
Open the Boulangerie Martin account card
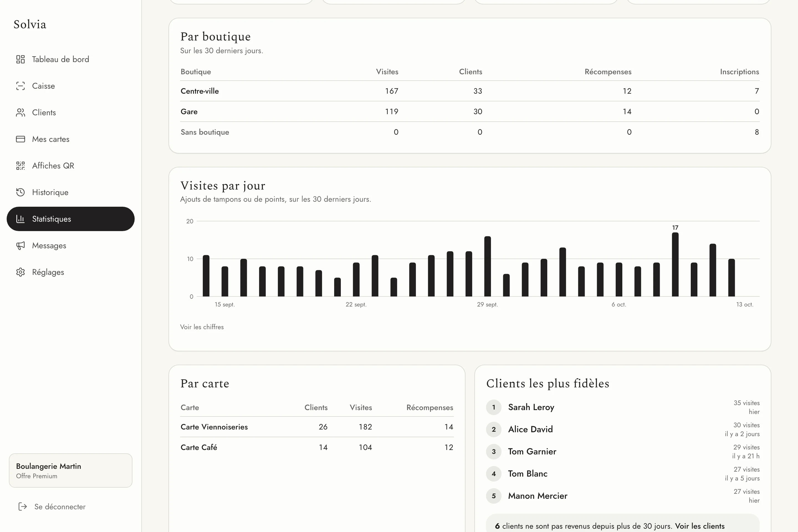(71, 470)
